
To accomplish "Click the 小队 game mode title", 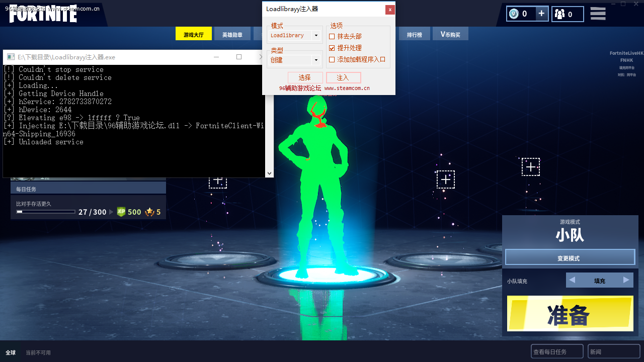I will (570, 235).
